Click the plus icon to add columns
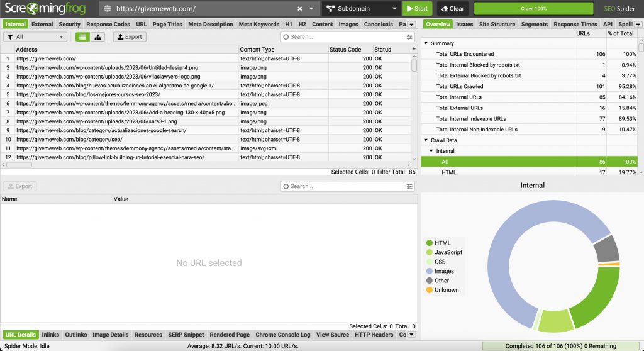Screen dimensions: 644x351 pos(414,49)
